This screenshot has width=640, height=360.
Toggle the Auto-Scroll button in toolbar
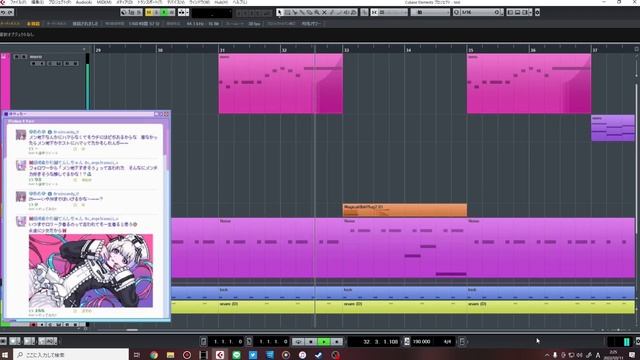point(182,13)
